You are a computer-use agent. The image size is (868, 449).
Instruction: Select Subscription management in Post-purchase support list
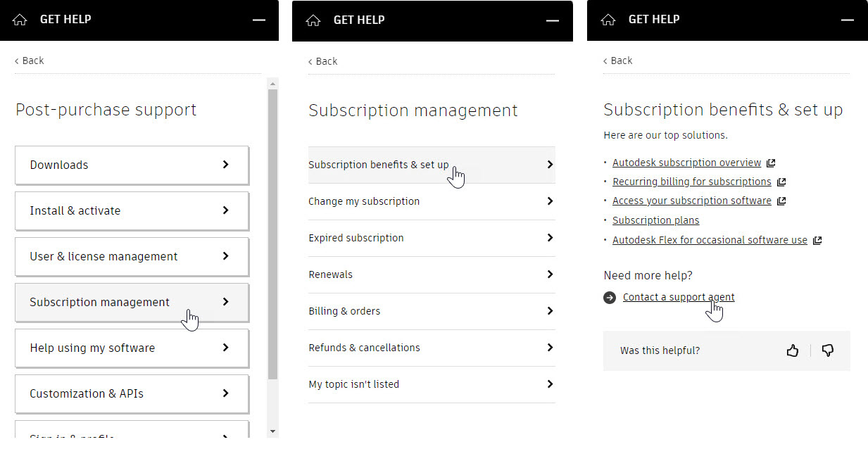coord(132,302)
